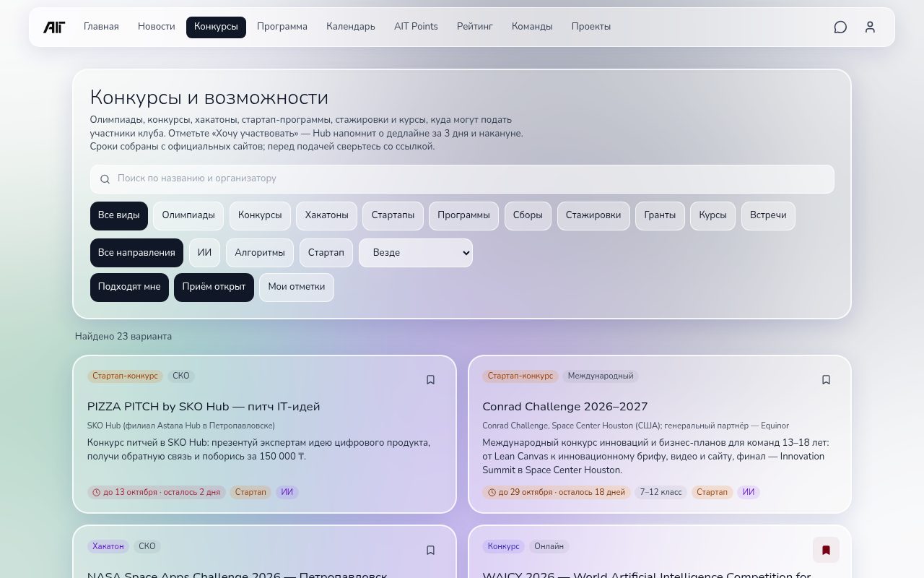Open the Программа page
Viewport: 924px width, 578px height.
(x=282, y=27)
